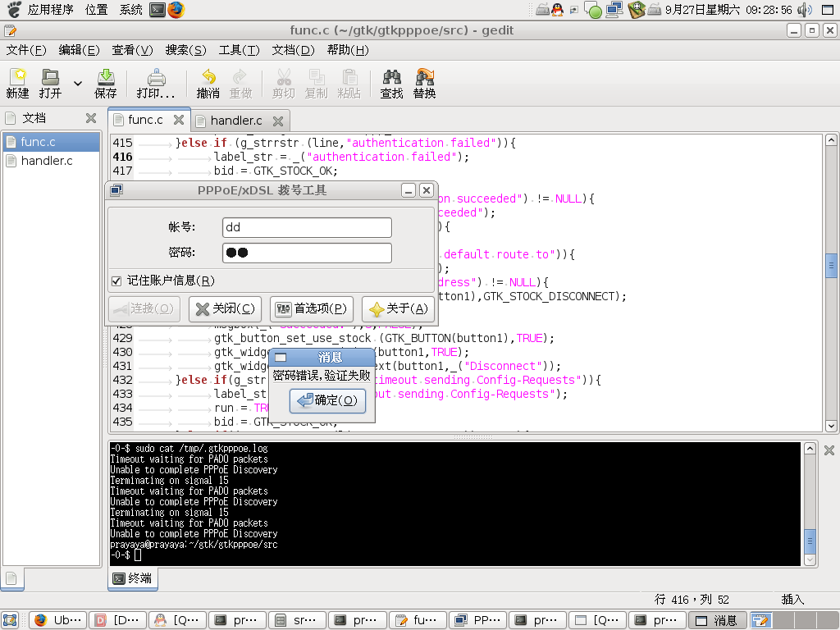Click line 416 authentication failed label_str code
Screen dimensions: 840x630
[341, 157]
